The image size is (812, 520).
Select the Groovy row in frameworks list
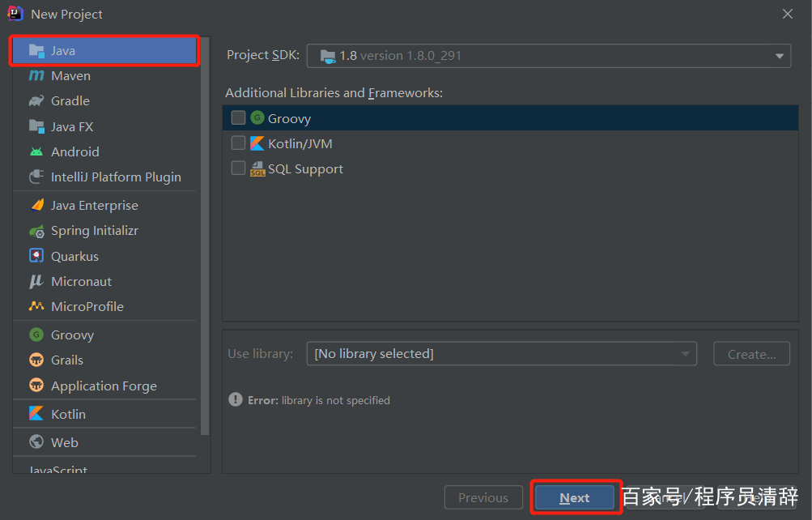click(x=510, y=118)
